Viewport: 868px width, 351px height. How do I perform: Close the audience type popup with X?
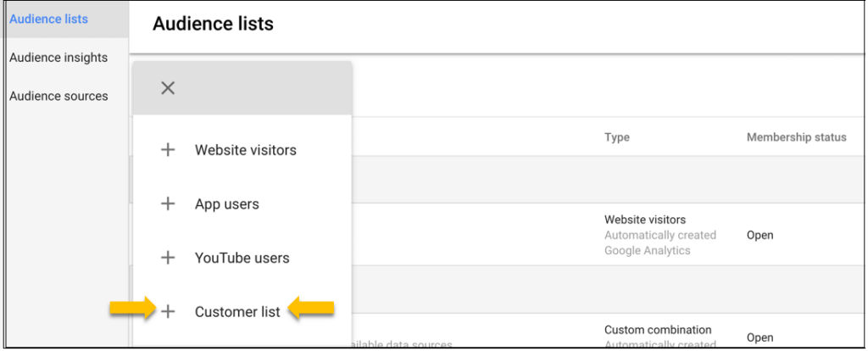pyautogui.click(x=168, y=87)
